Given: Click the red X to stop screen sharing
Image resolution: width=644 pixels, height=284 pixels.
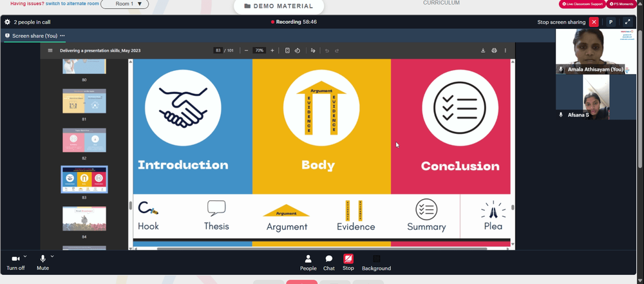Looking at the screenshot, I should tap(594, 22).
